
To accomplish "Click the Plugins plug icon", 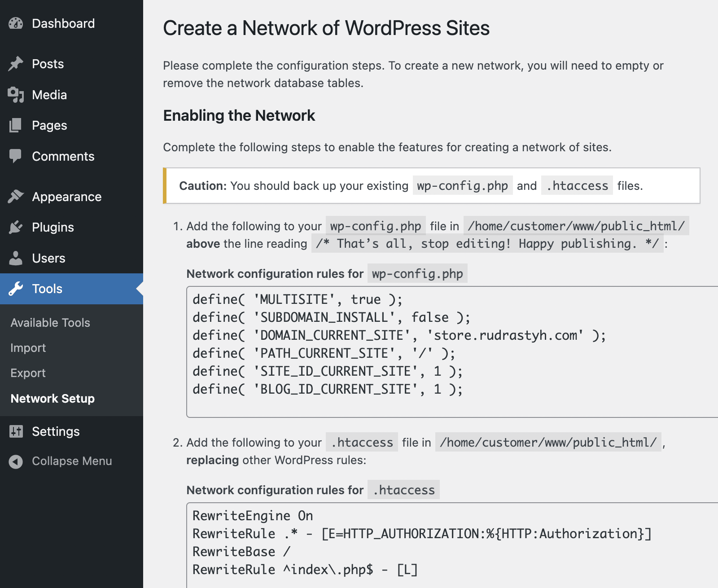I will pyautogui.click(x=16, y=227).
